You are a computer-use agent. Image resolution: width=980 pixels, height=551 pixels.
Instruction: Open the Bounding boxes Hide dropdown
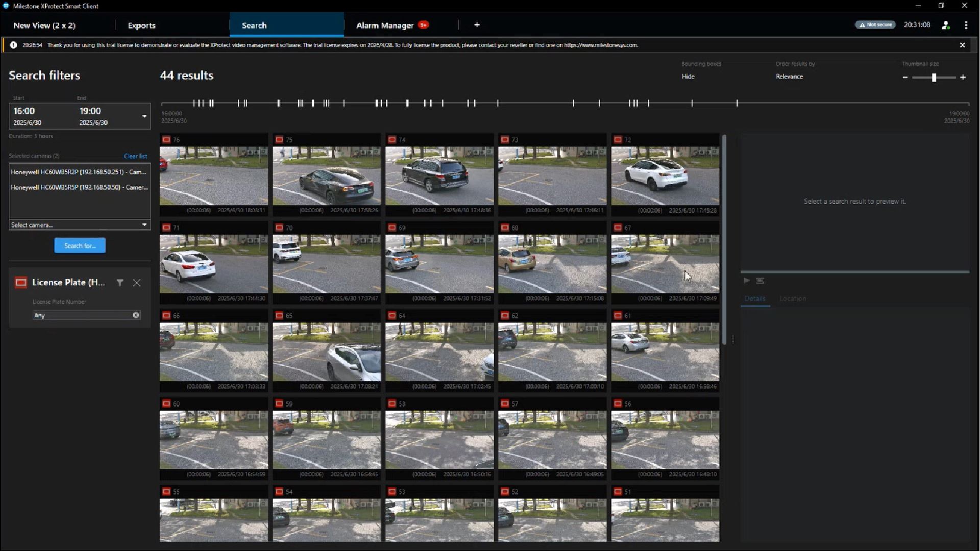[x=688, y=77]
